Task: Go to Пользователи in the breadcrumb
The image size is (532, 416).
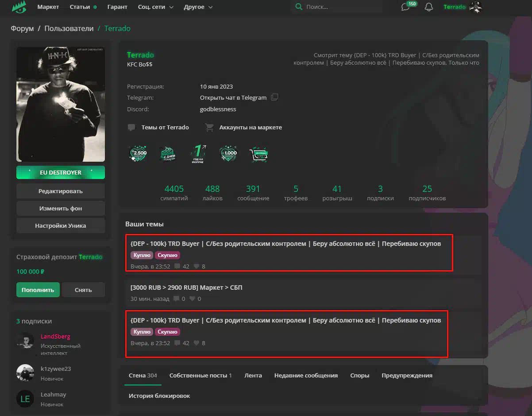Action: pos(69,28)
